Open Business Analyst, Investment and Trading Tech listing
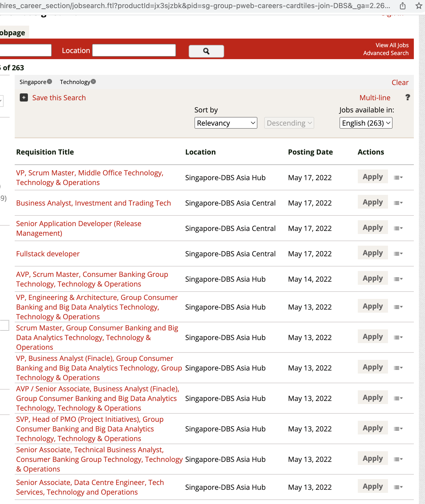The height and width of the screenshot is (504, 425). click(x=94, y=203)
